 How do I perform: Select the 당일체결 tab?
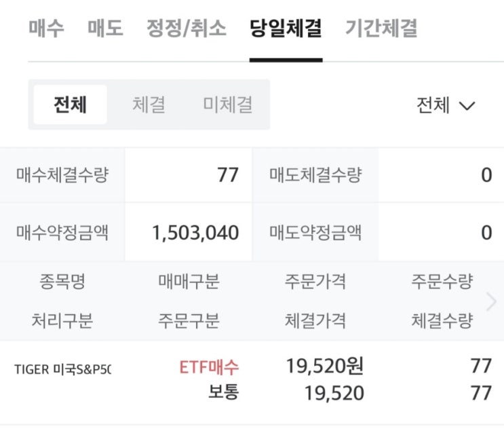coord(286,29)
